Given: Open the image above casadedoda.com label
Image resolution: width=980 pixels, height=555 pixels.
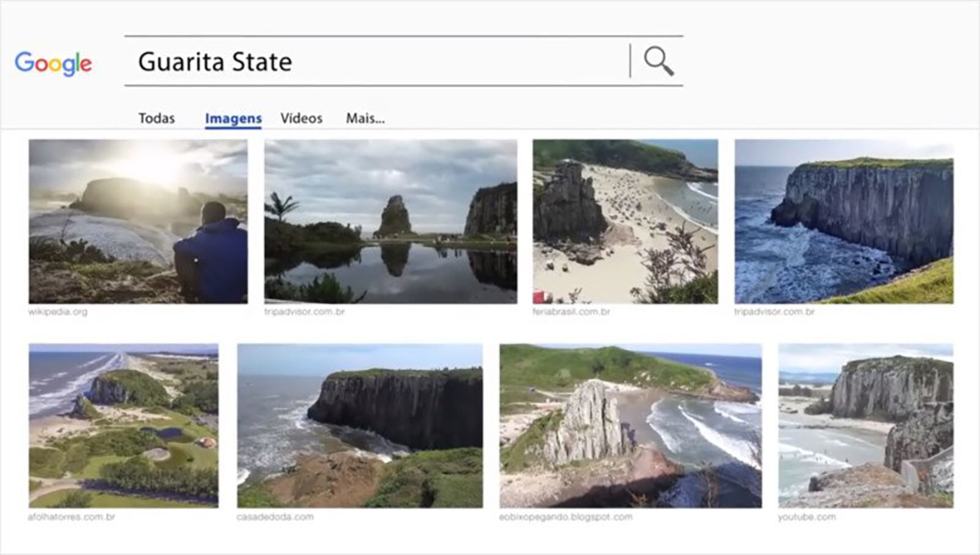Looking at the screenshot, I should [x=360, y=425].
